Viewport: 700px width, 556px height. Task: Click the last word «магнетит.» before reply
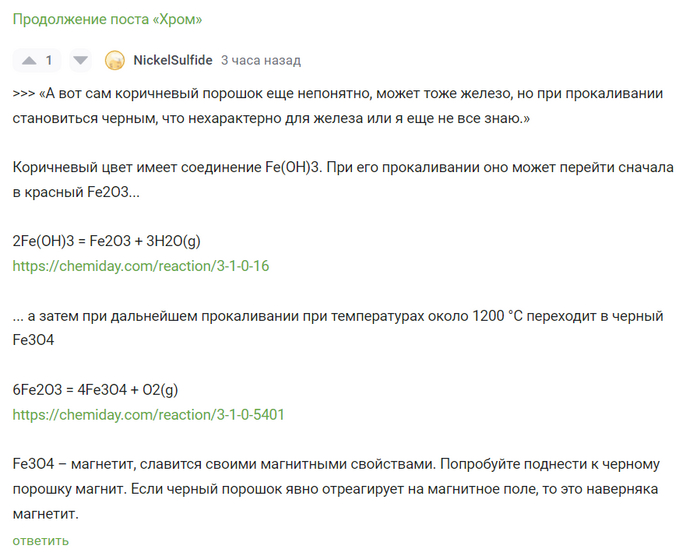(45, 514)
